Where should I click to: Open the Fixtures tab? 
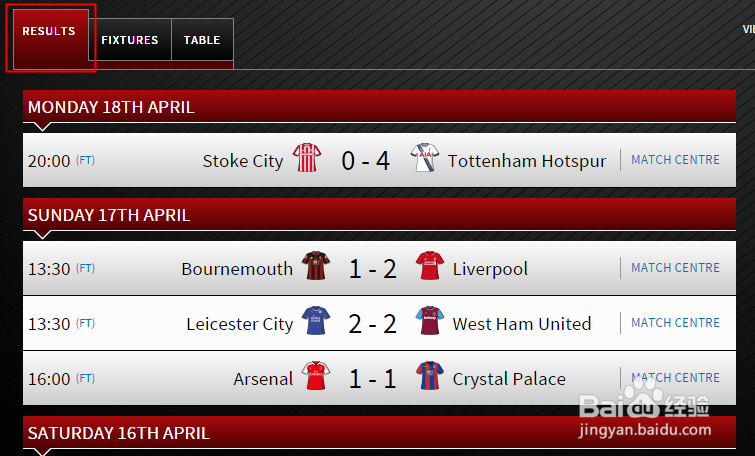pyautogui.click(x=130, y=40)
